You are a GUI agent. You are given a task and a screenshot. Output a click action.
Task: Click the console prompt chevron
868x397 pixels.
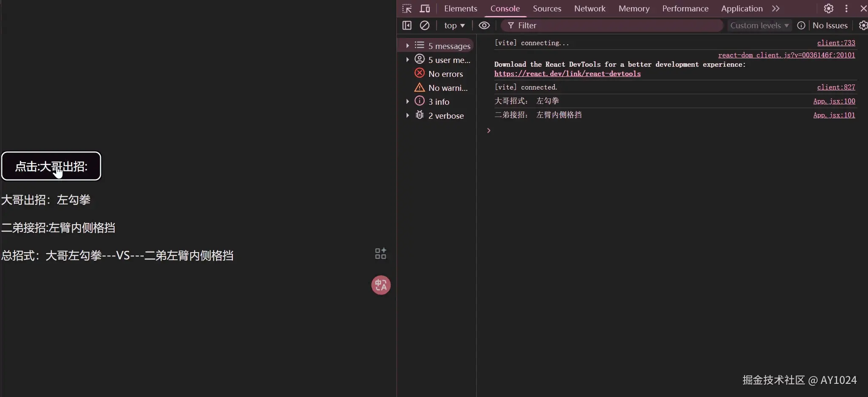[x=489, y=131]
